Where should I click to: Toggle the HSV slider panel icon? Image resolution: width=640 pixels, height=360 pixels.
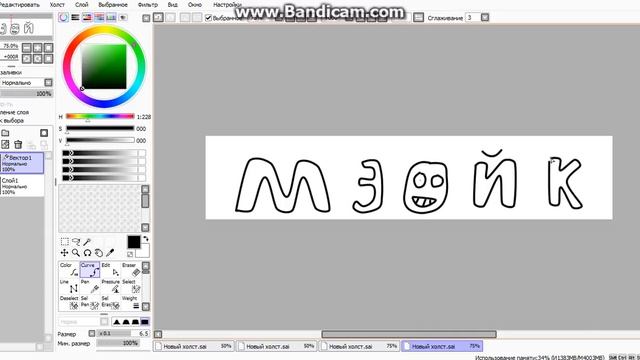click(x=87, y=18)
